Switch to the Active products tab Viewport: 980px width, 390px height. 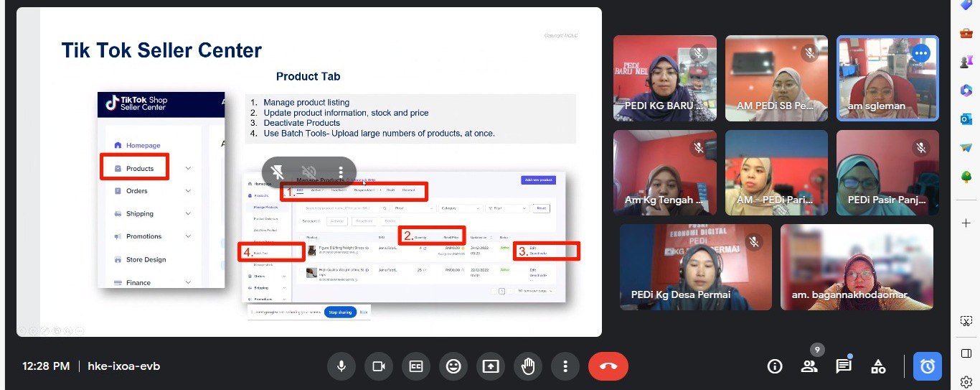pyautogui.click(x=317, y=190)
